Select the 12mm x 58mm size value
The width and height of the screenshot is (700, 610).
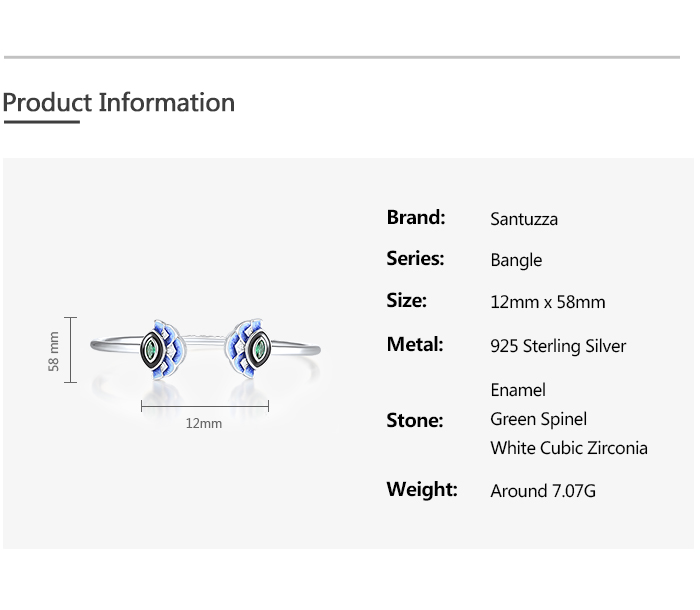click(547, 302)
